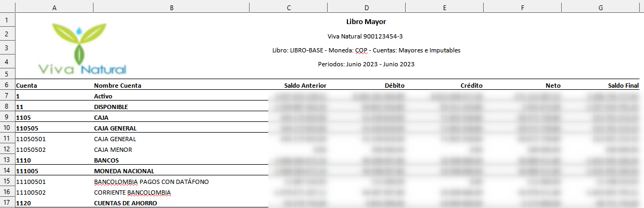Click account code '11050502'
Viewport: 644px width, 208px height.
[x=31, y=149]
